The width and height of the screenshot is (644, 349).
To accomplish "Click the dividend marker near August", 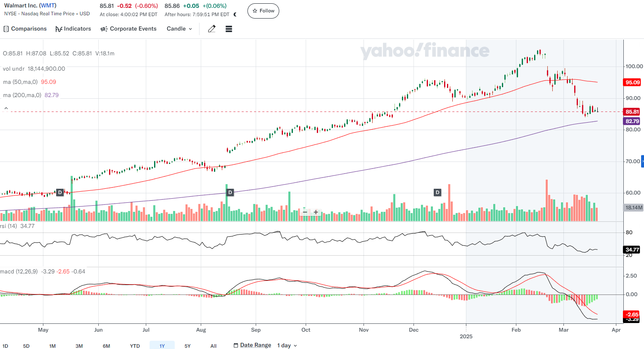I will 230,192.
